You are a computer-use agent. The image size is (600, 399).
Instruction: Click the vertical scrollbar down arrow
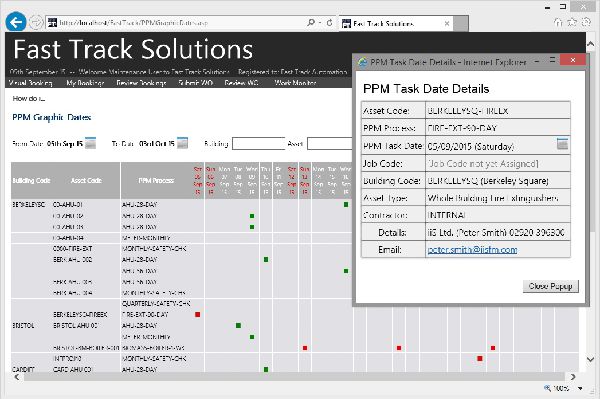(x=590, y=360)
